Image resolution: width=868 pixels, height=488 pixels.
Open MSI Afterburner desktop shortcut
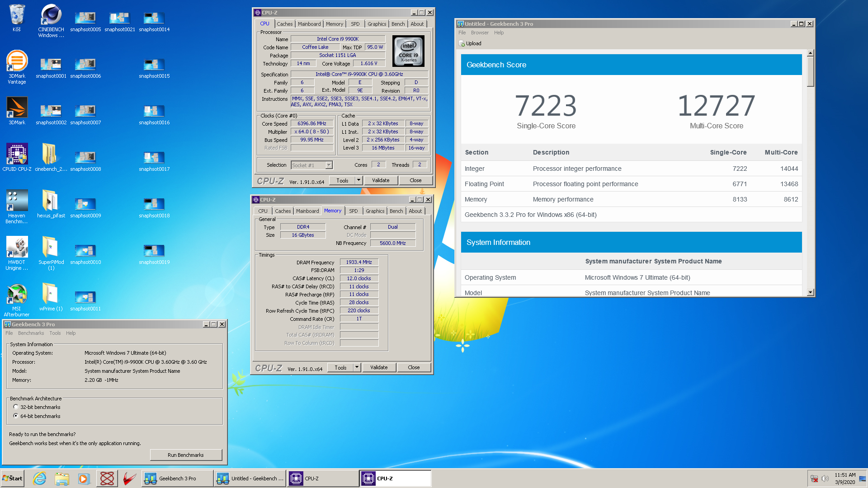pos(17,300)
